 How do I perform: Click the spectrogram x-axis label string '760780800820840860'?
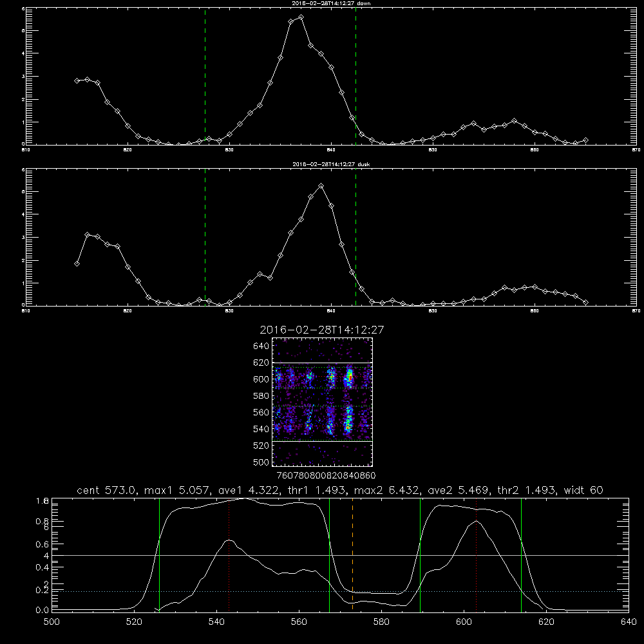coord(326,476)
